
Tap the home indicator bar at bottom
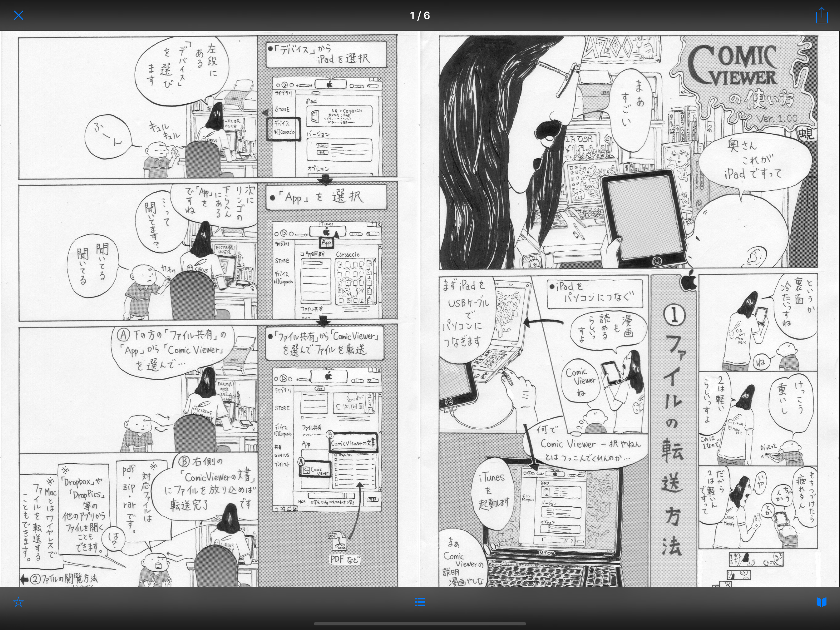click(x=420, y=624)
